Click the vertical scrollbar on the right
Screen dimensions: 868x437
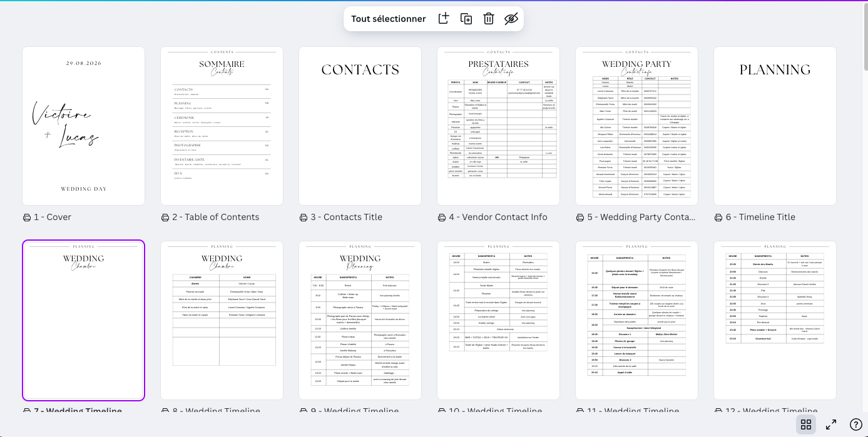coord(865,38)
